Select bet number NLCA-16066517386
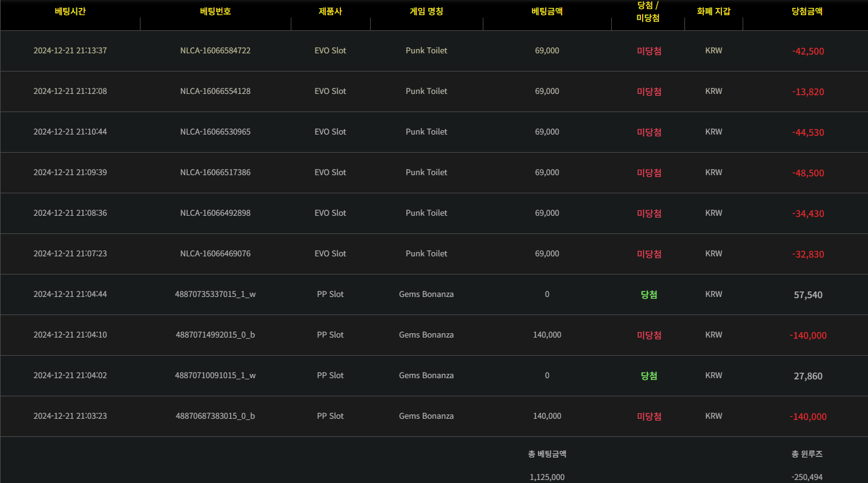Viewport: 868px width, 483px height. point(215,173)
